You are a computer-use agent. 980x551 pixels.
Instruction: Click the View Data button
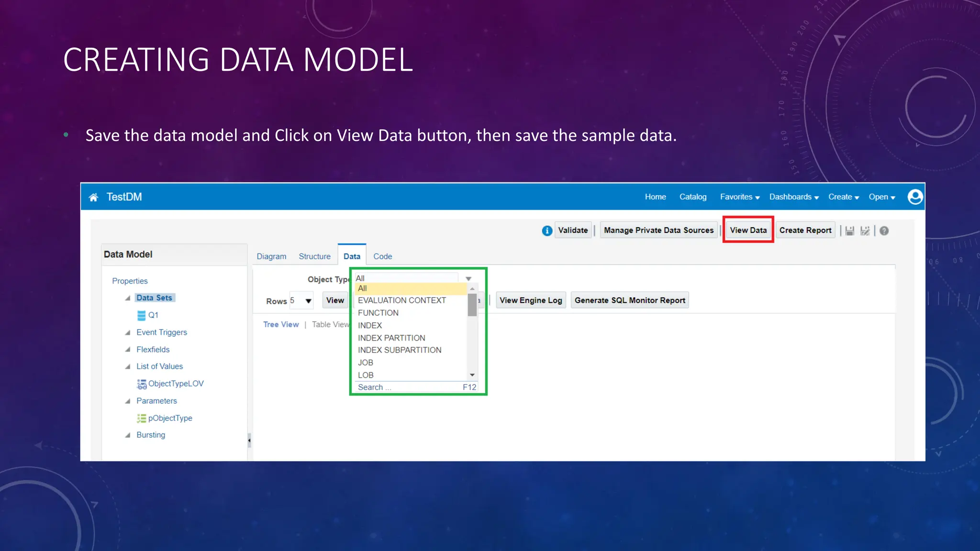click(748, 230)
